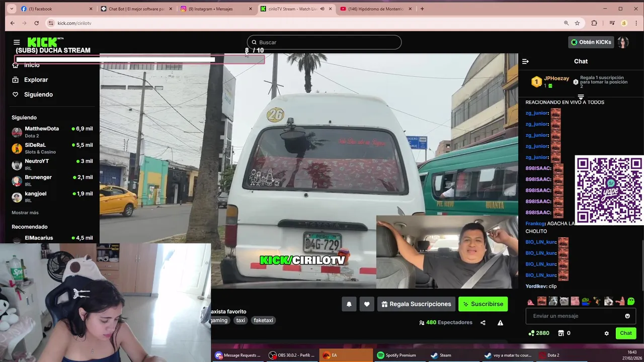Open the chat shop icon
This screenshot has height=362, width=644.
[x=560, y=333]
